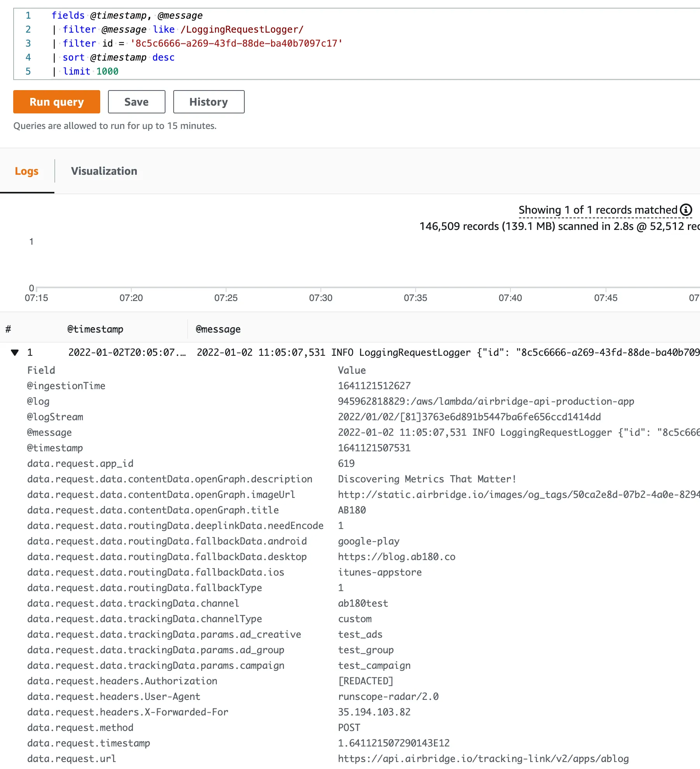Click the orange Run query button

pyautogui.click(x=57, y=102)
